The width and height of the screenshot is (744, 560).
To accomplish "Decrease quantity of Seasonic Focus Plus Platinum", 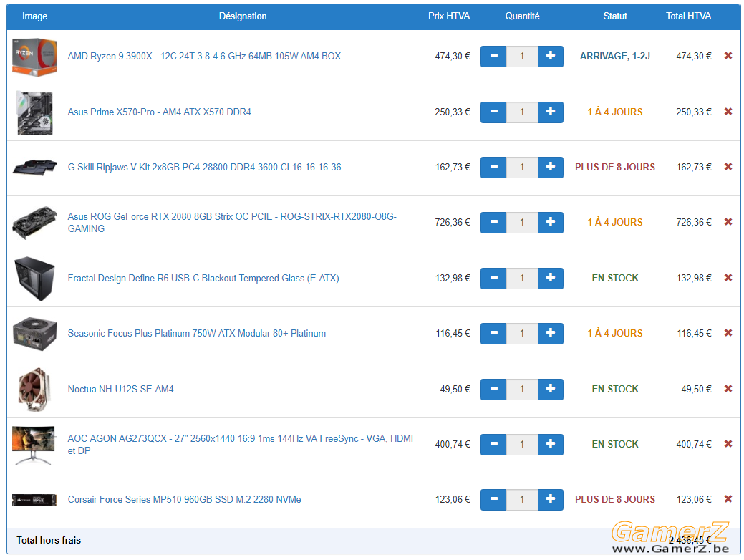I will tap(493, 333).
